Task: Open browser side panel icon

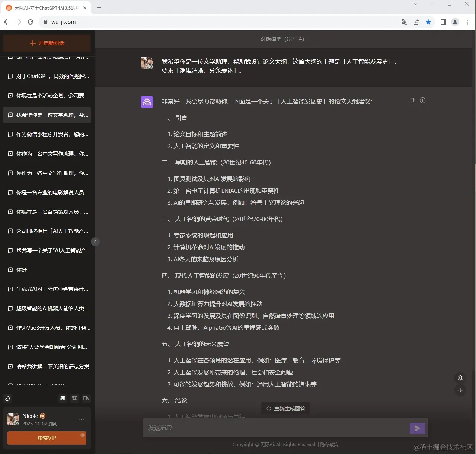Action: click(x=443, y=22)
